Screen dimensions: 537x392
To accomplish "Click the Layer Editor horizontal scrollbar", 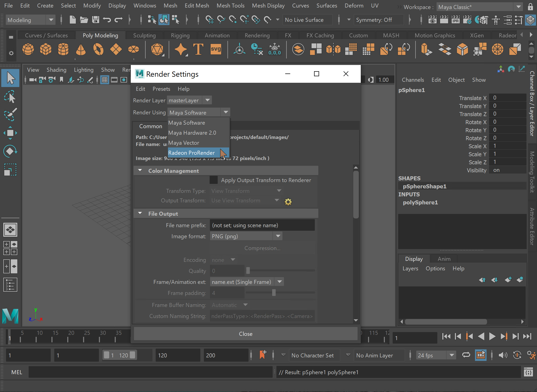I will click(446, 322).
